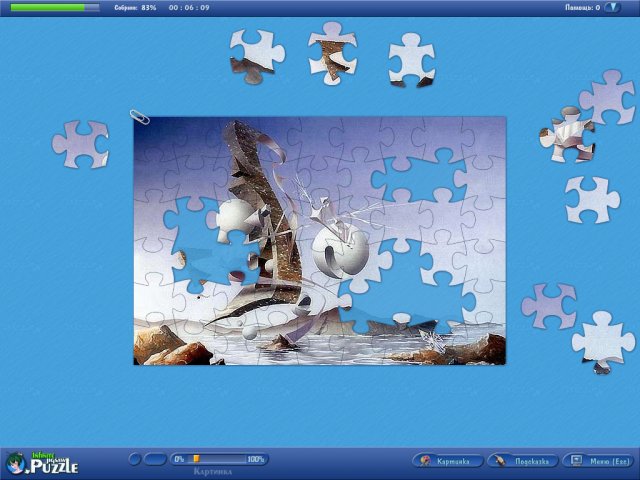
Task: Click the small round bottom-bar button
Action: 134,459
